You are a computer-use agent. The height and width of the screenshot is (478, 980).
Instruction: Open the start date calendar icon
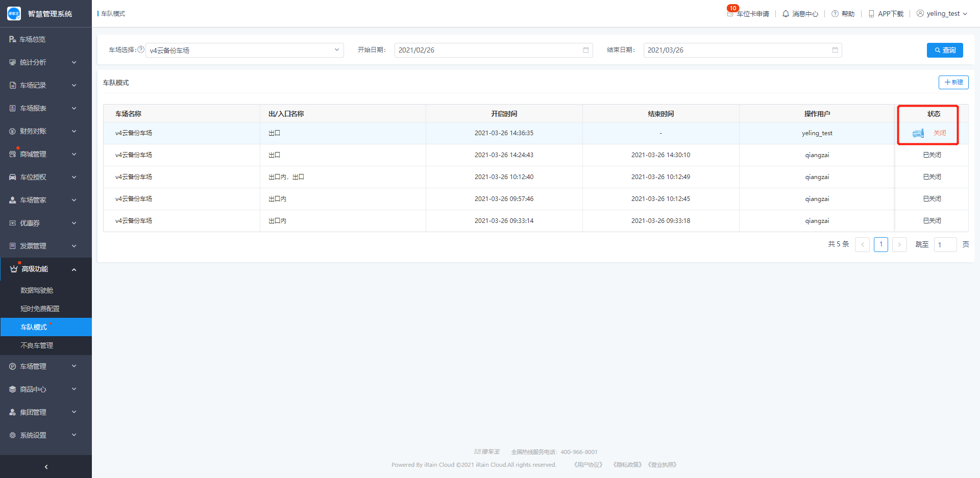click(x=585, y=50)
